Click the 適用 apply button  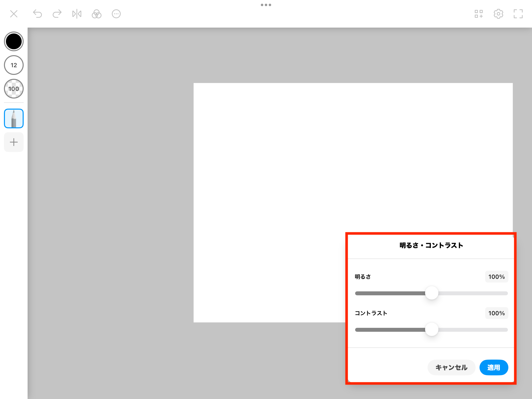tap(494, 367)
